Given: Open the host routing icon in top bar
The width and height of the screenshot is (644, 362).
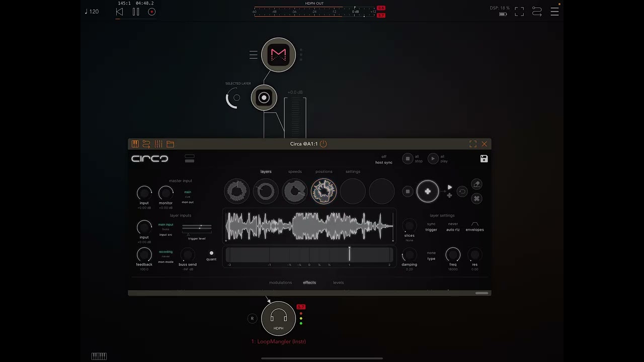Looking at the screenshot, I should [537, 12].
